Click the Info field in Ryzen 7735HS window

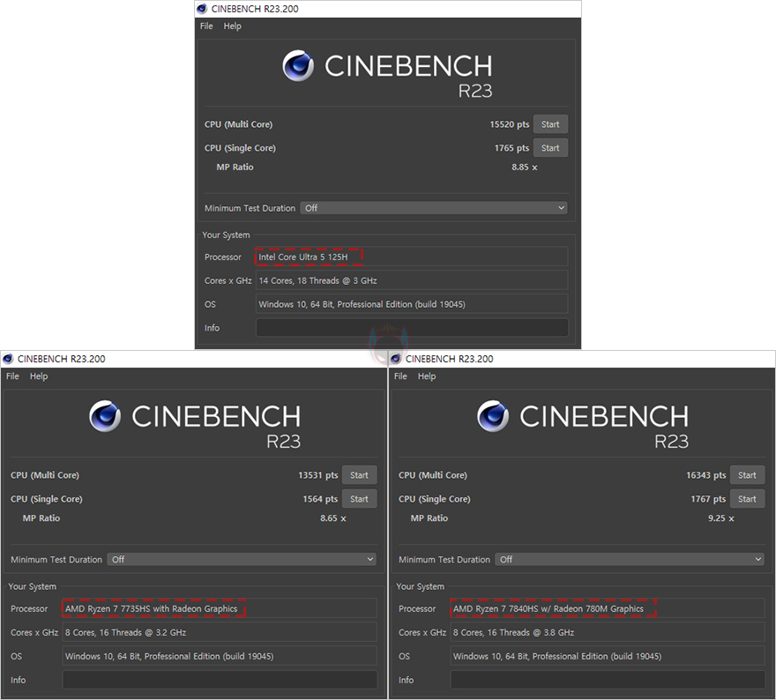pos(220,680)
